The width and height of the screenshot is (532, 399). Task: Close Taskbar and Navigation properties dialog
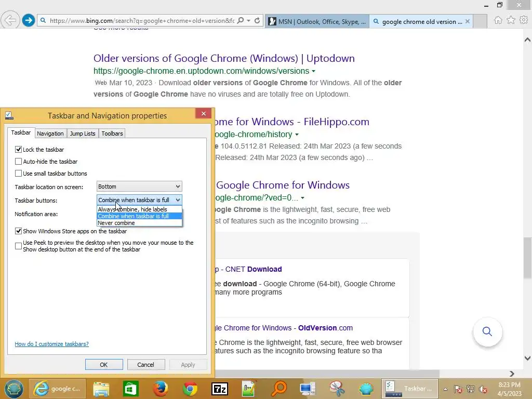(x=204, y=114)
